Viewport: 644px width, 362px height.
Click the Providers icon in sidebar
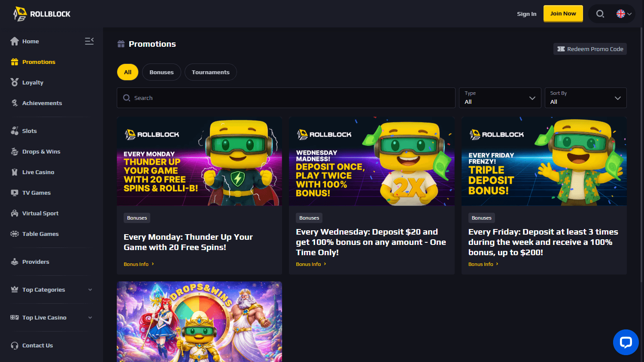[15, 262]
